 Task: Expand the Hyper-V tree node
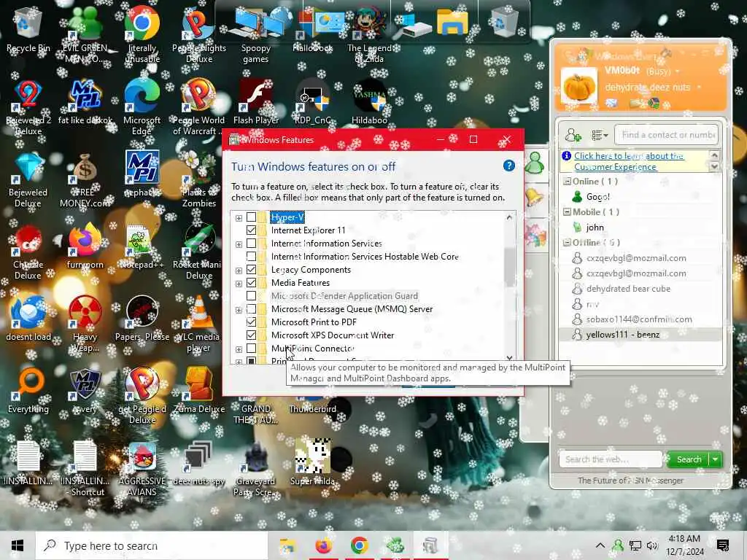(x=239, y=218)
